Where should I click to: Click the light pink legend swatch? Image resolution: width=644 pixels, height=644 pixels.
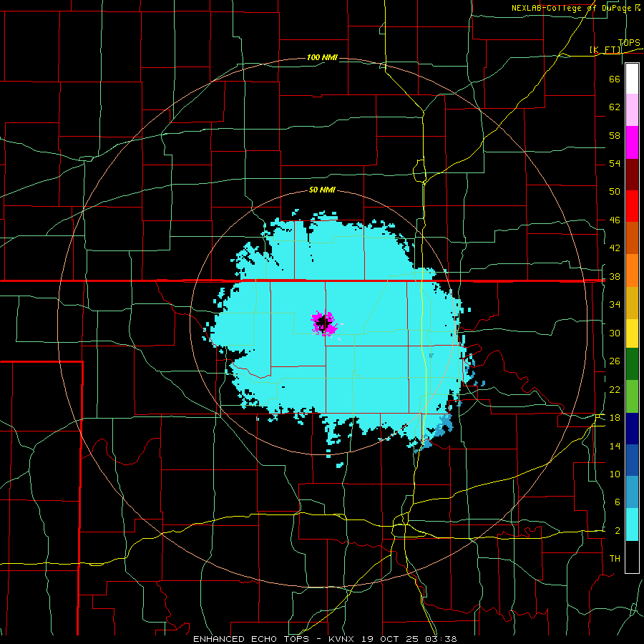coord(632,110)
